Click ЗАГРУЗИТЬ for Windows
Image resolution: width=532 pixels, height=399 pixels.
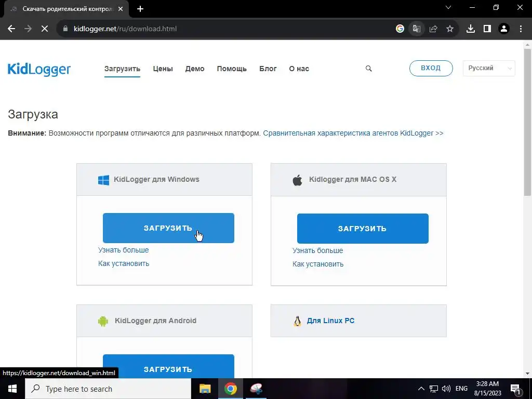tap(168, 228)
